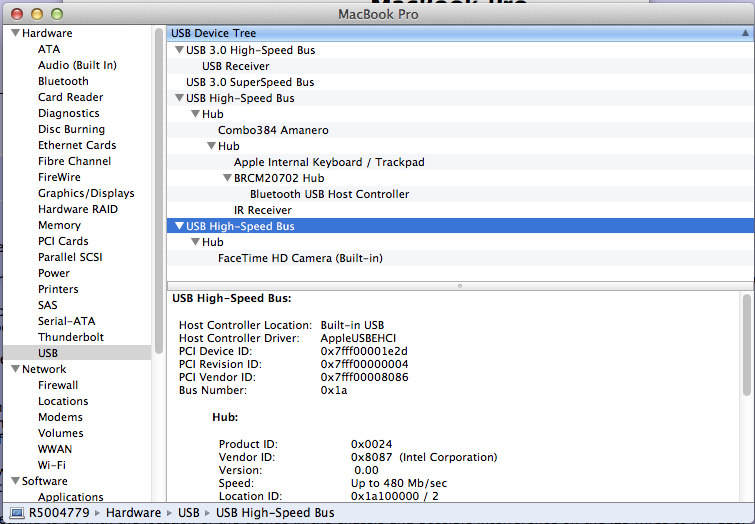Select Printers in sidebar
The width and height of the screenshot is (755, 524).
click(x=58, y=289)
